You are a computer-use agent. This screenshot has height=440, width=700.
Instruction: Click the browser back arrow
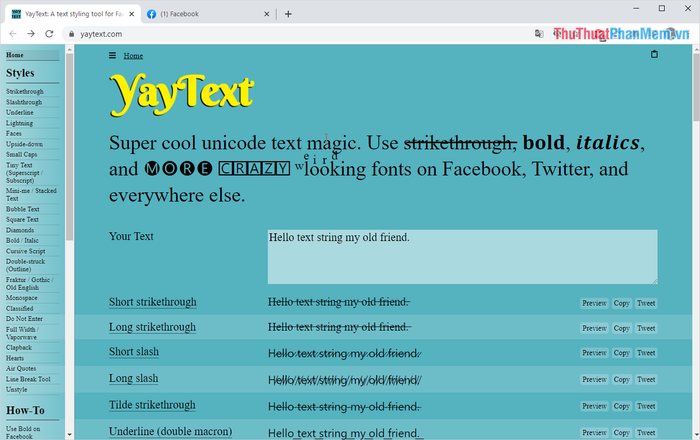click(x=13, y=34)
